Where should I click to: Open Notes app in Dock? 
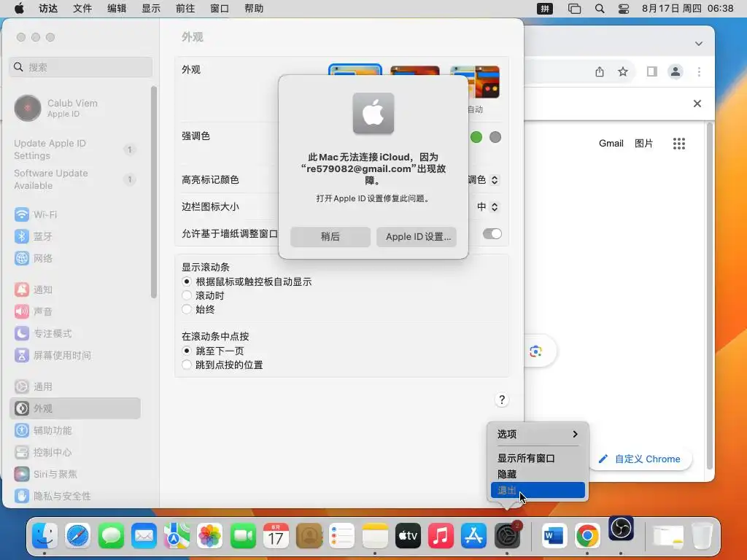pyautogui.click(x=375, y=535)
